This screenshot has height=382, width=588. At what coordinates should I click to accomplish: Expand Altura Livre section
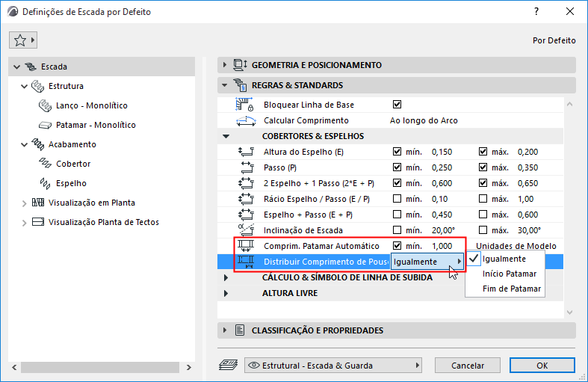tap(226, 293)
